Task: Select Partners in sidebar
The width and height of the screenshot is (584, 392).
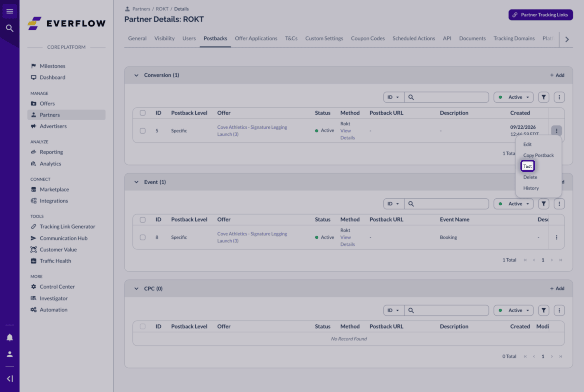Action: point(66,115)
